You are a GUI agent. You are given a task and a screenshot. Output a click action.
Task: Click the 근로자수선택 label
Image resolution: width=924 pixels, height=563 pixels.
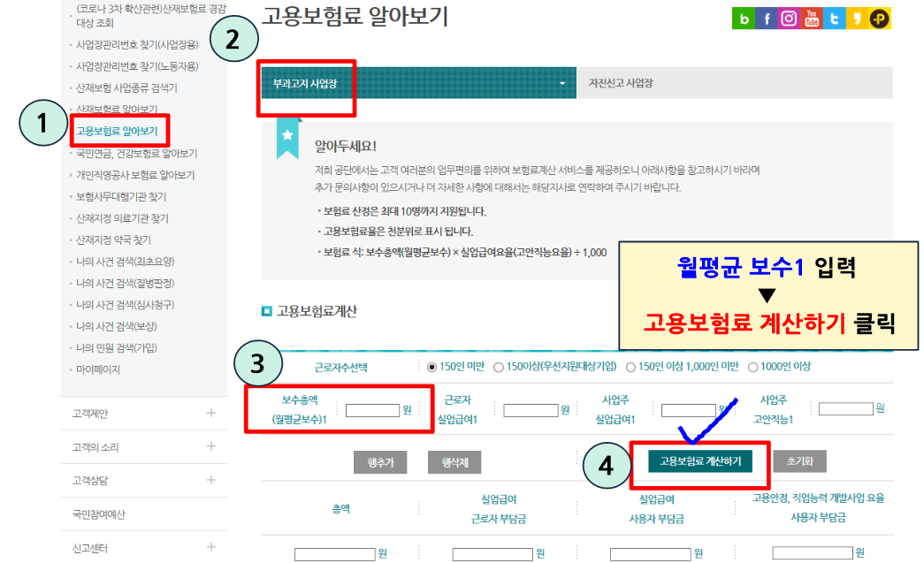click(340, 368)
